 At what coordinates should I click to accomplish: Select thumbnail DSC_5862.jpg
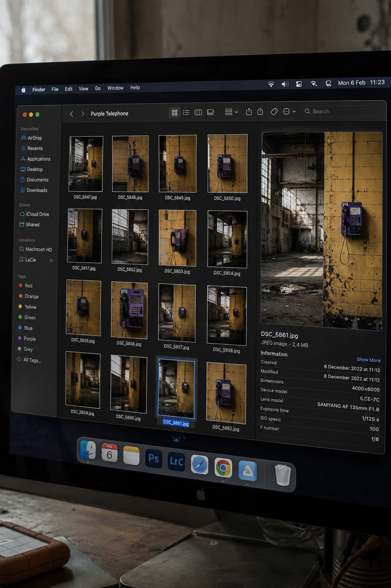point(226,393)
